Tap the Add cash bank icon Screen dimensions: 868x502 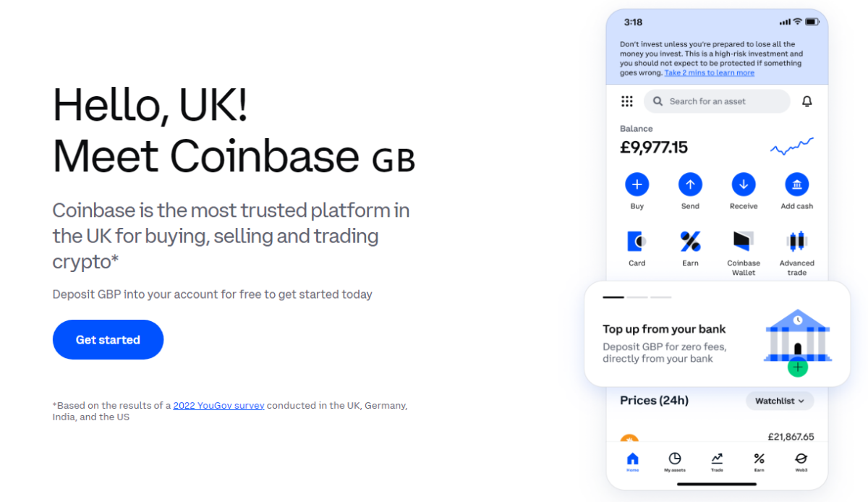(x=796, y=184)
